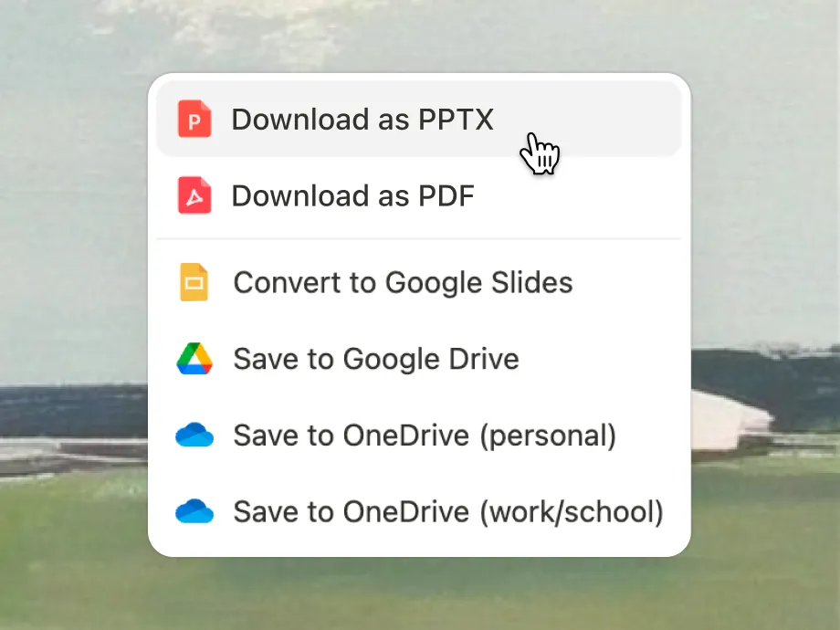Pick Convert to Google Slides

pos(403,282)
